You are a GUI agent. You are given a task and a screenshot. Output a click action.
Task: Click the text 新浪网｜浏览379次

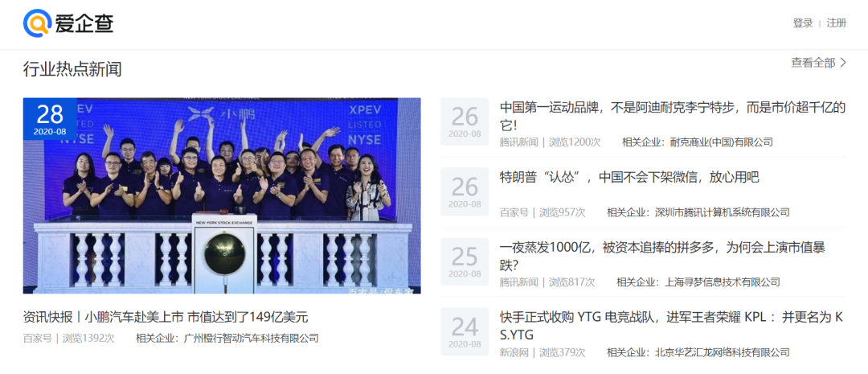coord(542,352)
